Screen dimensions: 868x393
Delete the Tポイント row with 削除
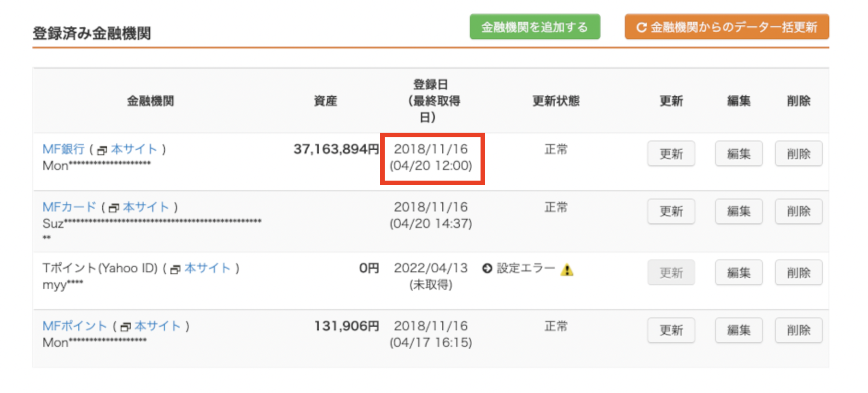coord(798,273)
